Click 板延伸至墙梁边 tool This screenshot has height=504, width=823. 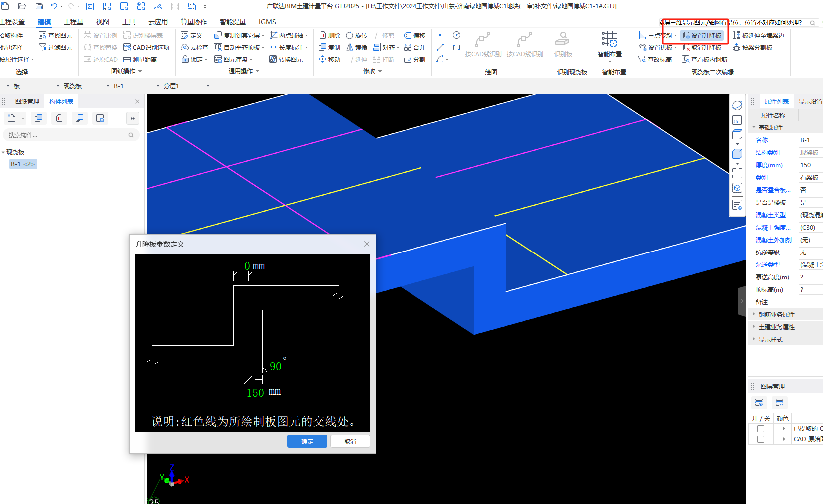coord(758,35)
